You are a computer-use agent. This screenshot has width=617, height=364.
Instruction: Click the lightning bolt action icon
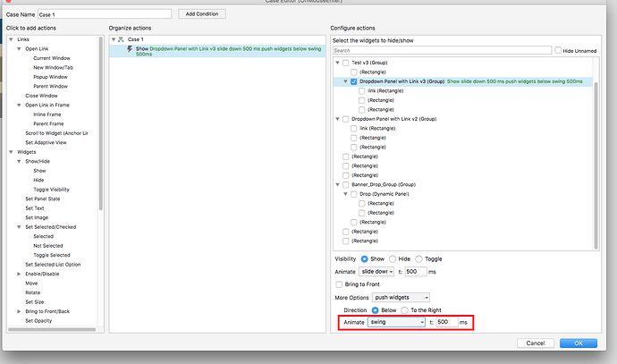[130, 48]
